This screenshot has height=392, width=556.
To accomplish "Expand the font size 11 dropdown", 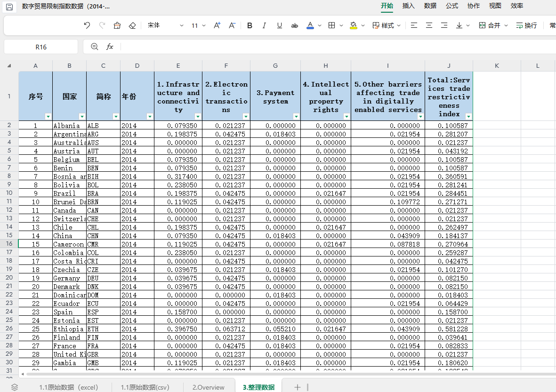I will [x=204, y=25].
